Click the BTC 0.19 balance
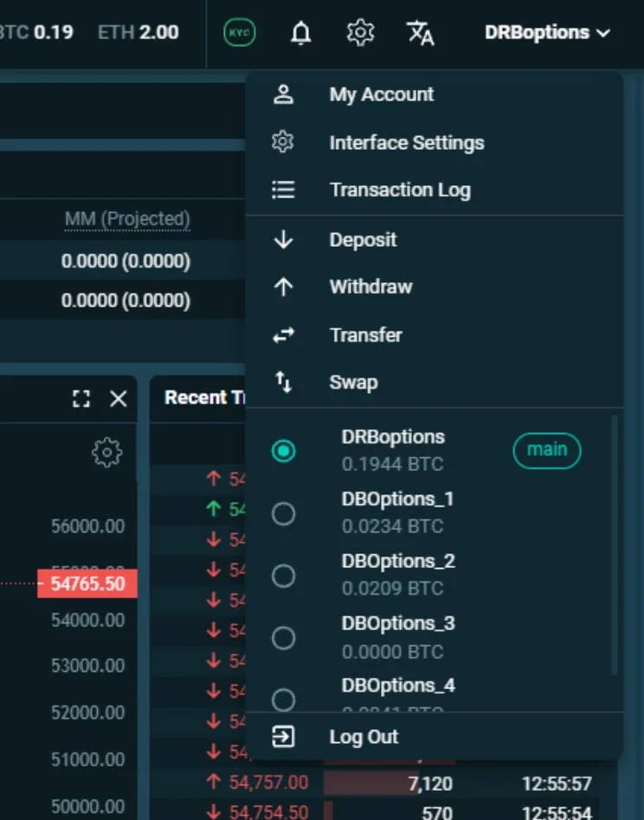Viewport: 644px width, 820px height. coord(36,32)
